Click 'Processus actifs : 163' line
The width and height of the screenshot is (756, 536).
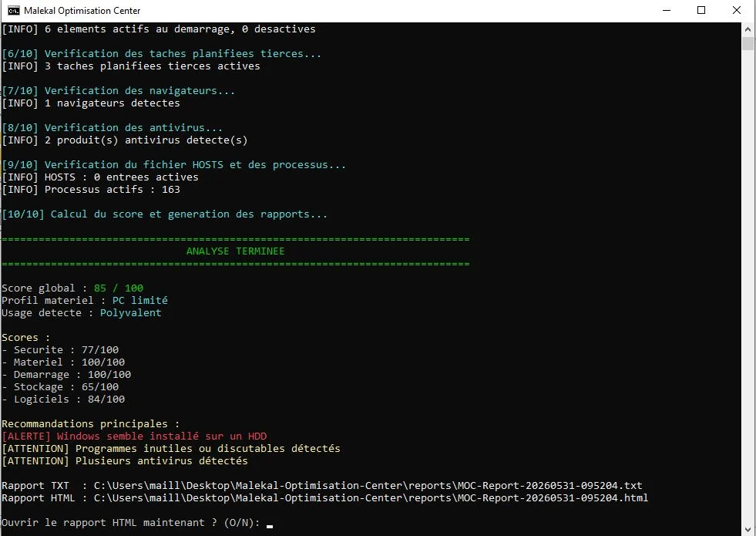coord(91,190)
